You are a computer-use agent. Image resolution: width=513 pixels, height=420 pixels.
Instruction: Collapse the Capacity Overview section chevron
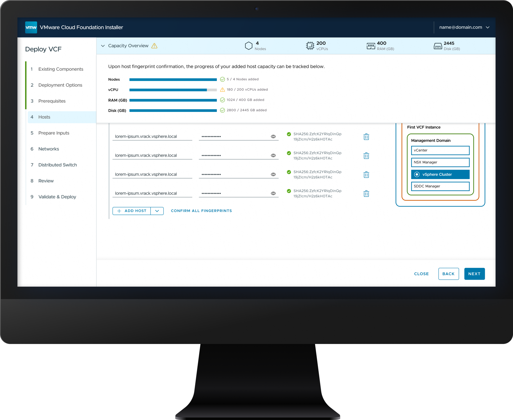click(103, 46)
